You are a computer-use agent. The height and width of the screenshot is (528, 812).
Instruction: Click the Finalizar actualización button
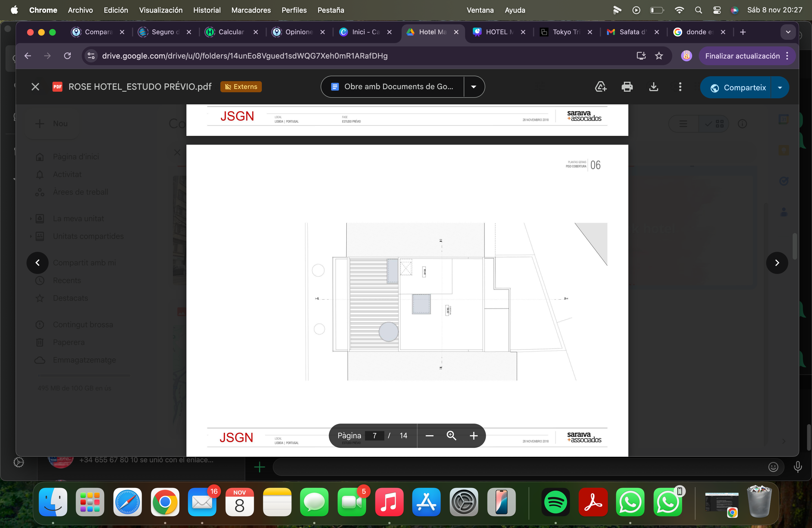742,56
